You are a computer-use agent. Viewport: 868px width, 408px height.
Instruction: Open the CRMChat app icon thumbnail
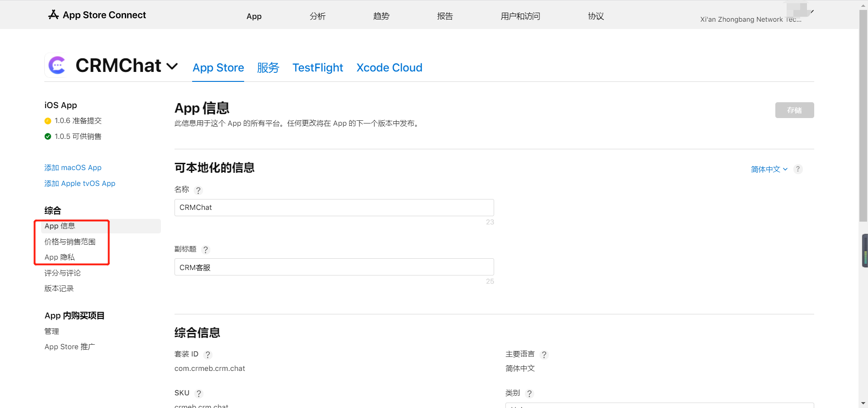tap(57, 65)
